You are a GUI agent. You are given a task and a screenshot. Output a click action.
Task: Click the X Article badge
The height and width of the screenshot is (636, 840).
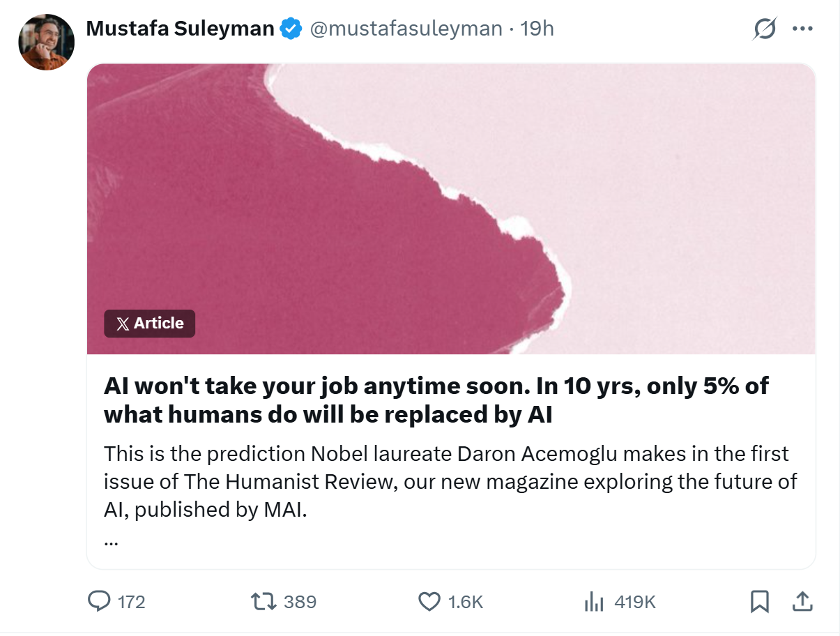pos(149,324)
